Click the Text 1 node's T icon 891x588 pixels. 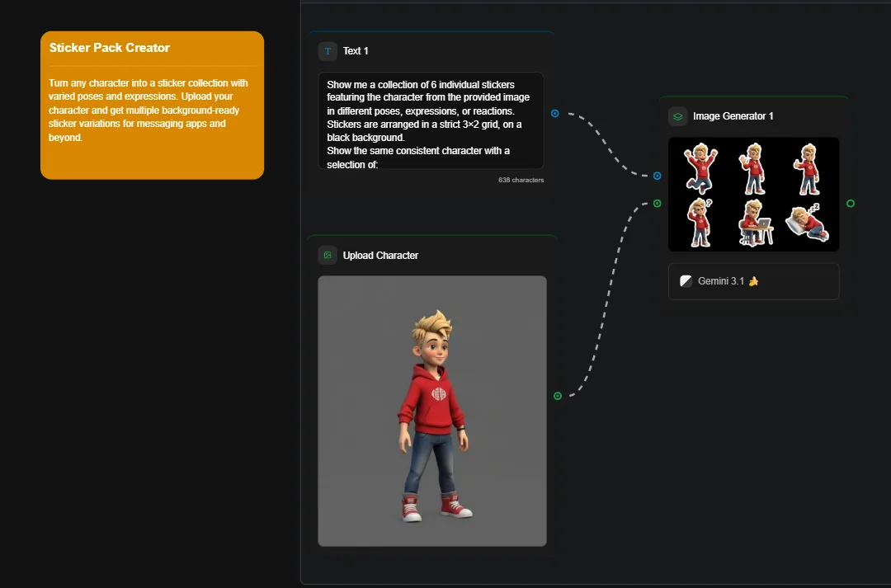[327, 50]
